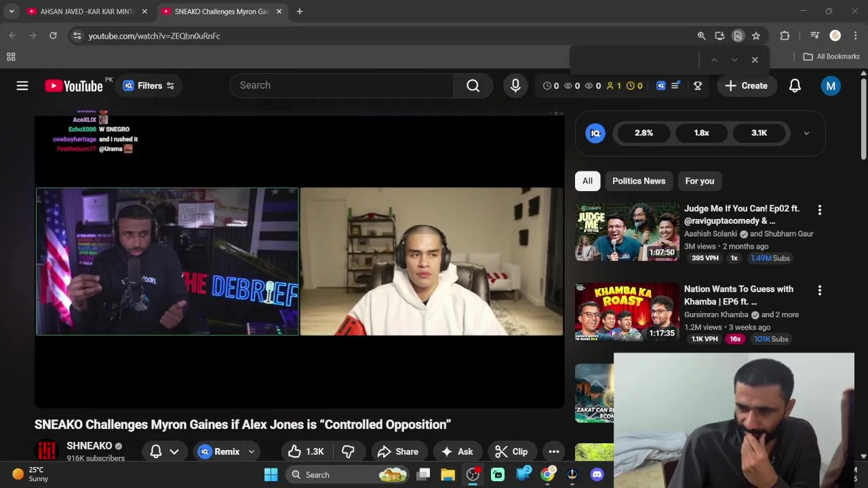The image size is (868, 488).
Task: Click the vidIQ Remix button
Action: tap(219, 451)
